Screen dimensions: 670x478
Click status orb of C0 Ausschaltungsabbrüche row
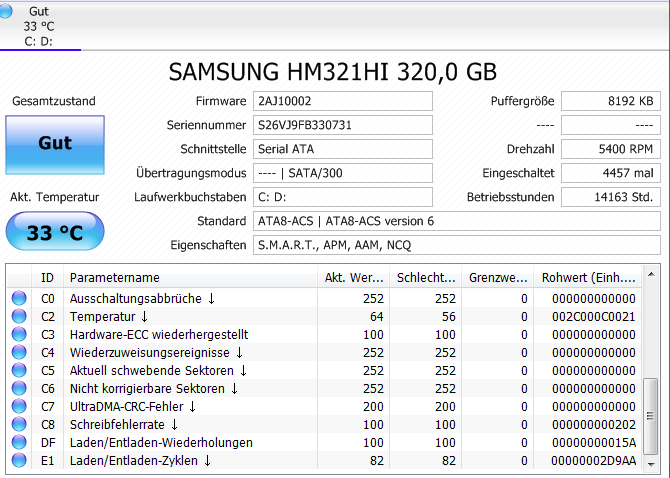pos(19,298)
